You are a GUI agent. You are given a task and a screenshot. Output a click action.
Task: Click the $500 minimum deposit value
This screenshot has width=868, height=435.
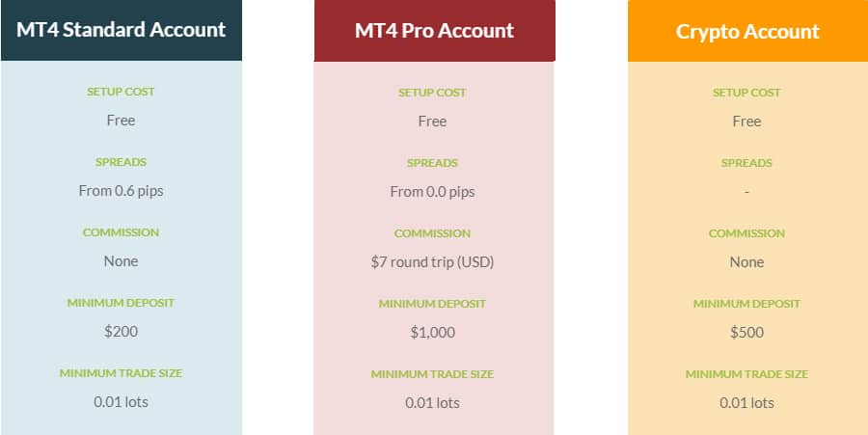click(x=746, y=333)
